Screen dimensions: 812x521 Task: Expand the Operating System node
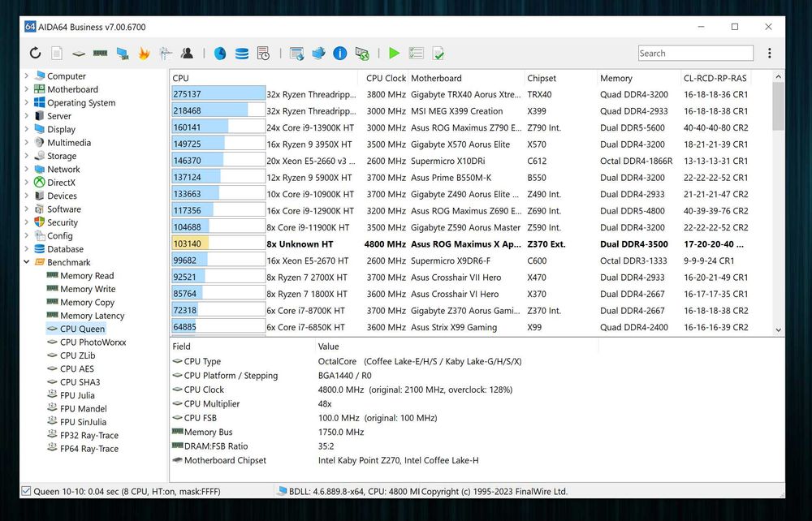(27, 102)
